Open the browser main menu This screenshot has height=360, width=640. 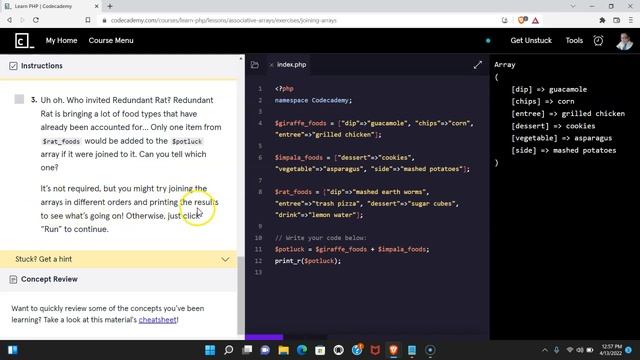pos(631,20)
